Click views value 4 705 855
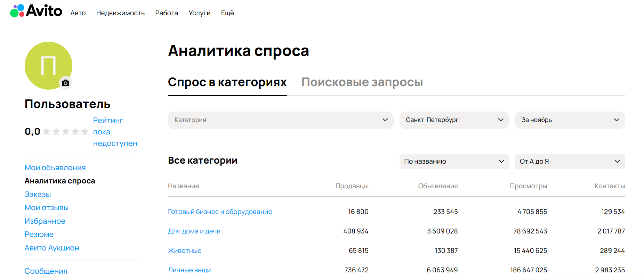The width and height of the screenshot is (644, 280). (532, 212)
